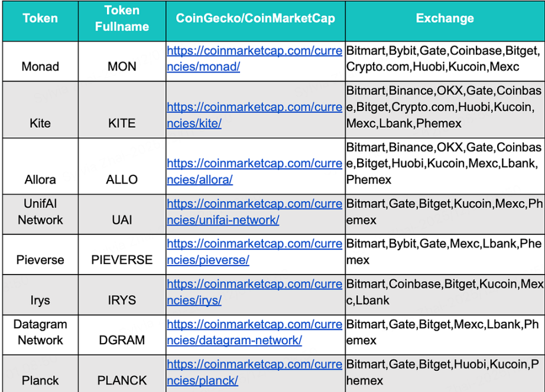Select the CoinGecko/CoinMarketCap header cell
The image size is (545, 392).
(x=255, y=18)
